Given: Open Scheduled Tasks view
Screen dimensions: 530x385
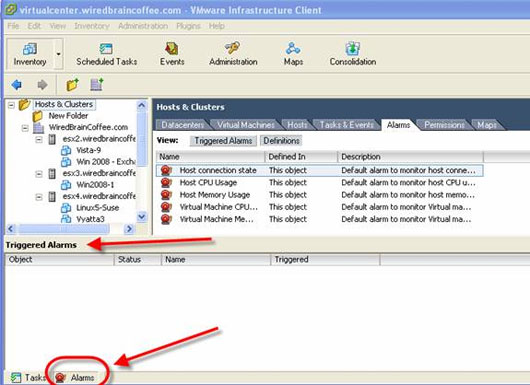Looking at the screenshot, I should (x=106, y=54).
